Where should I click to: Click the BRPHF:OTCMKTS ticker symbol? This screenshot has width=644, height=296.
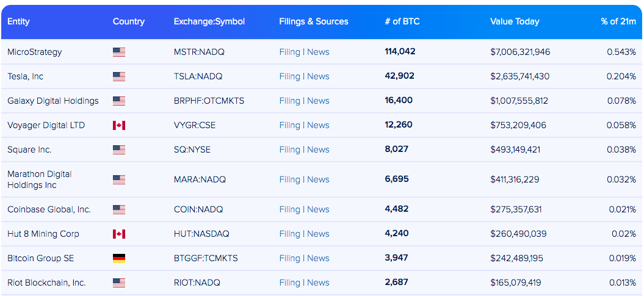point(209,101)
